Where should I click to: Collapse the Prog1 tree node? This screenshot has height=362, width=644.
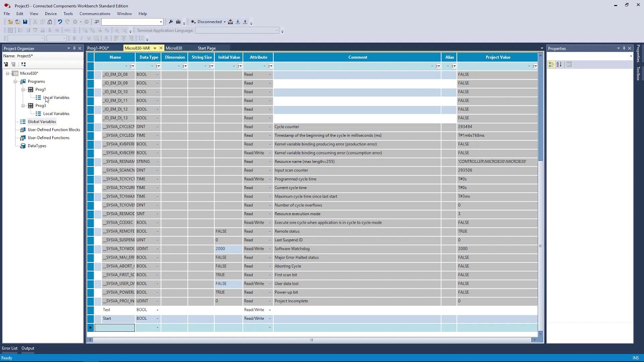tap(23, 89)
